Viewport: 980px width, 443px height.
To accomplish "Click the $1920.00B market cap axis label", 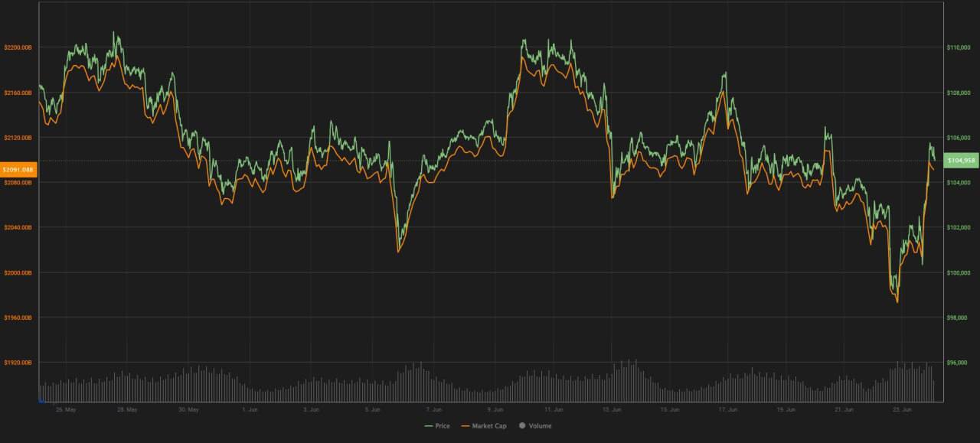I will point(19,363).
